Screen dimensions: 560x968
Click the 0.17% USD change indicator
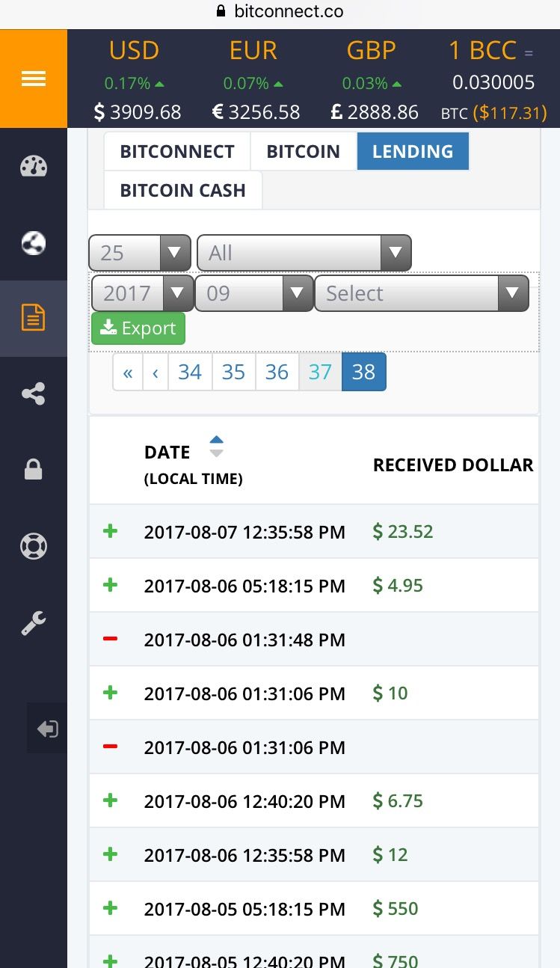click(135, 83)
